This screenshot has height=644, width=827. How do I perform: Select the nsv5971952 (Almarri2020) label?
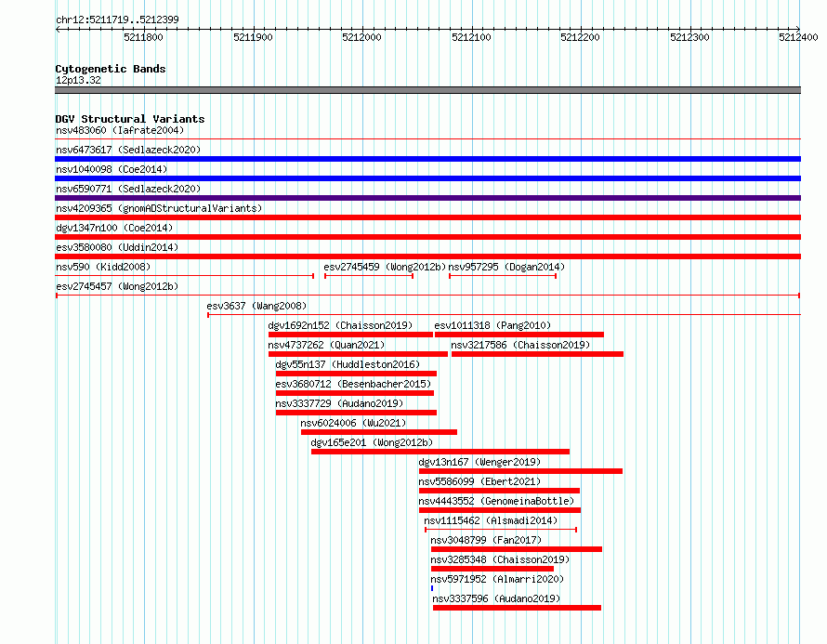pos(497,579)
